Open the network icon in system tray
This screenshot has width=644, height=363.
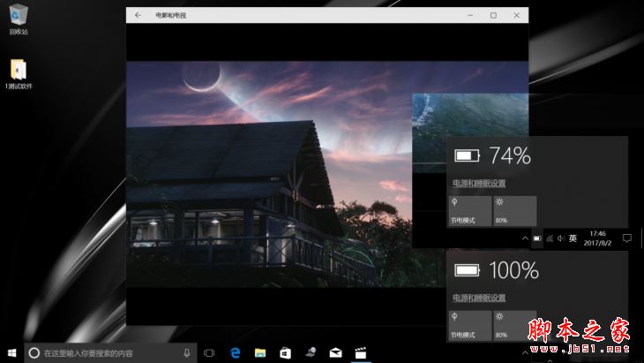pyautogui.click(x=550, y=238)
